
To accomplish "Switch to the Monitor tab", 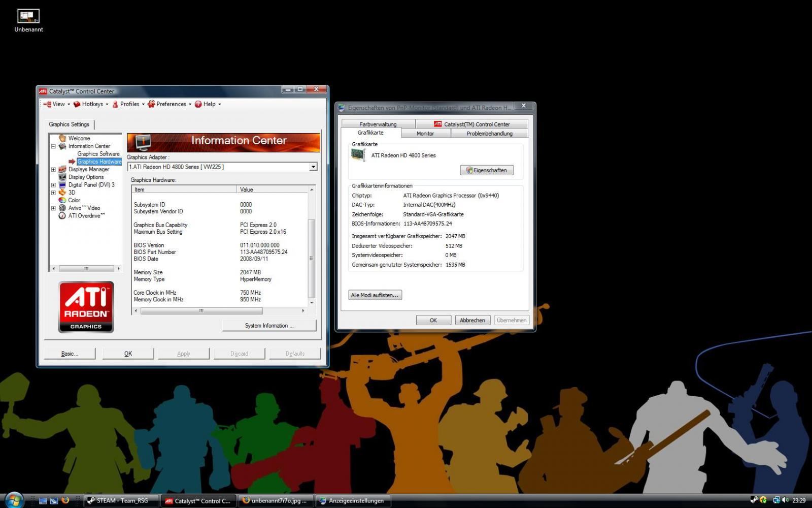I will [425, 134].
